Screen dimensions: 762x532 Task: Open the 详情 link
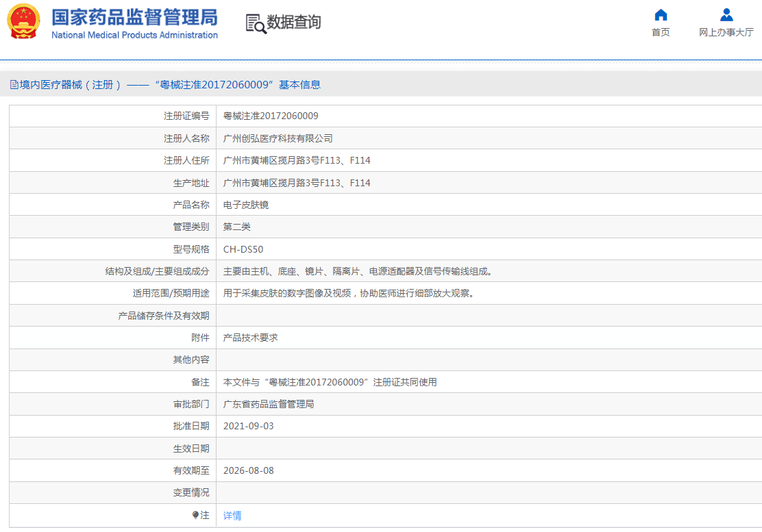click(232, 516)
